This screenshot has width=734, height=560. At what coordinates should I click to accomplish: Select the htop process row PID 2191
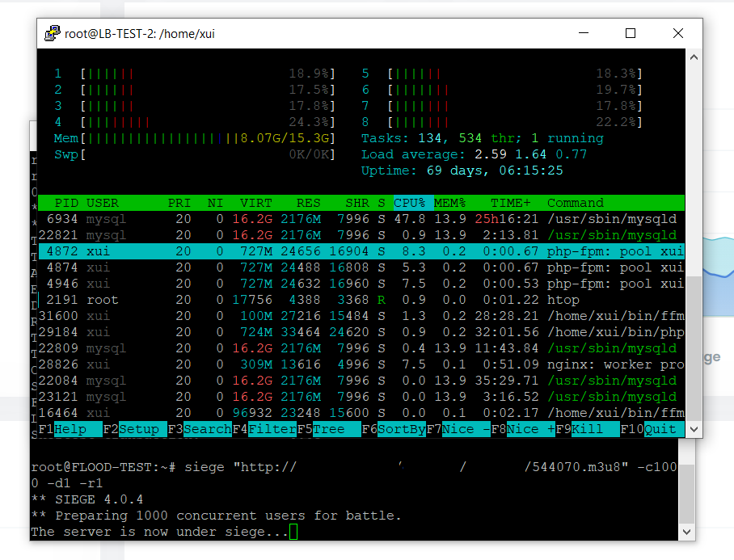pyautogui.click(x=361, y=300)
